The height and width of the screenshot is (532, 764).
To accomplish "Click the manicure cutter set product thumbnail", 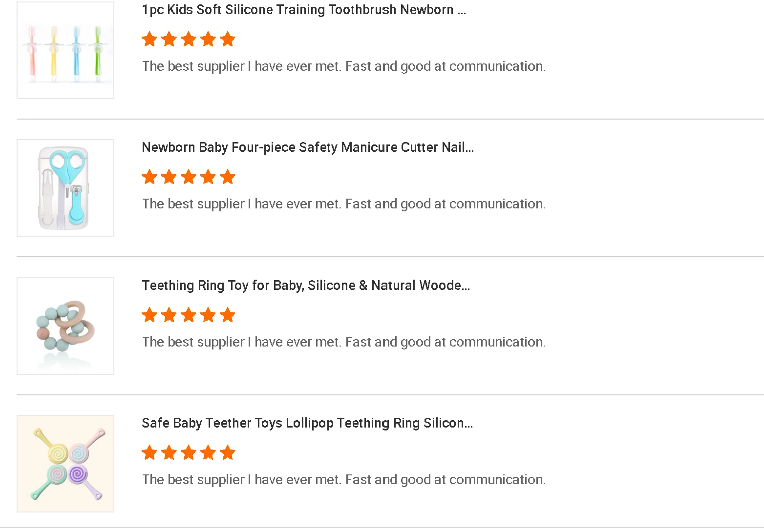I will point(65,188).
